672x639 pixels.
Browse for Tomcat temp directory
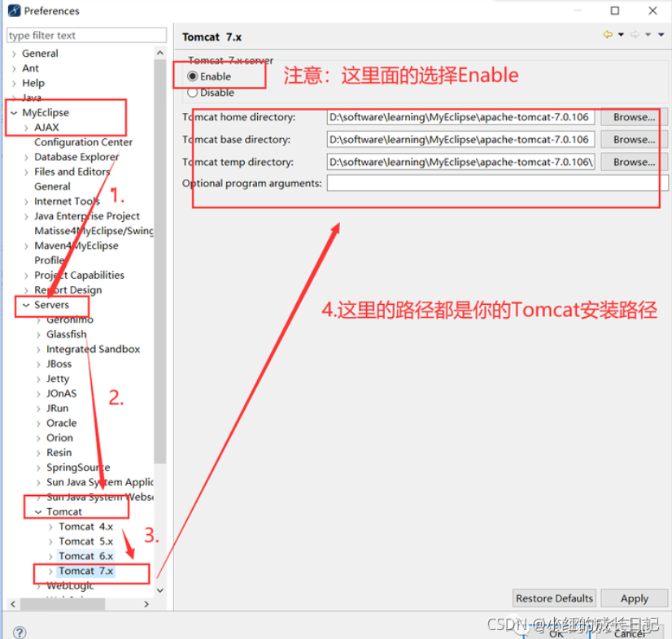click(x=634, y=163)
